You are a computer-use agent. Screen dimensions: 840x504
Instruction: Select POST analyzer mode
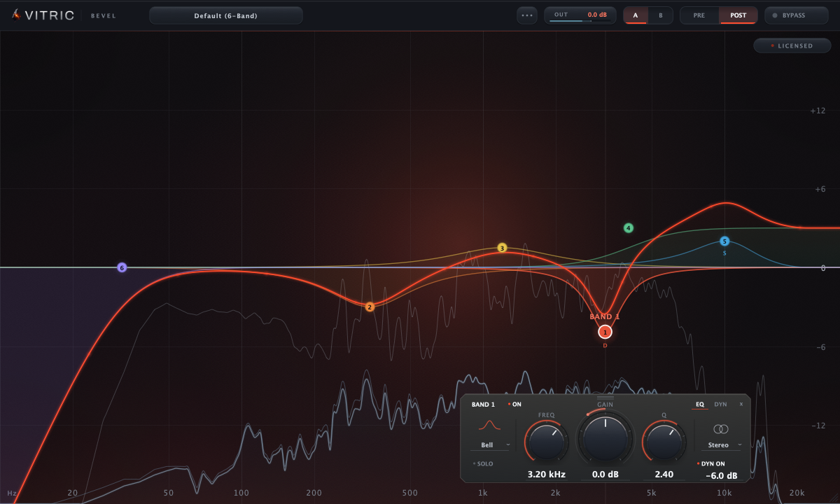click(738, 15)
